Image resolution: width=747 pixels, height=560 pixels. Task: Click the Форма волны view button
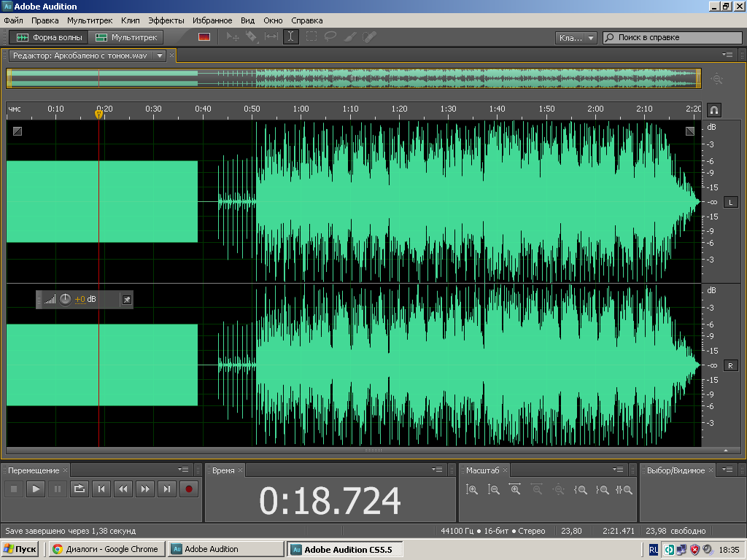(x=50, y=37)
